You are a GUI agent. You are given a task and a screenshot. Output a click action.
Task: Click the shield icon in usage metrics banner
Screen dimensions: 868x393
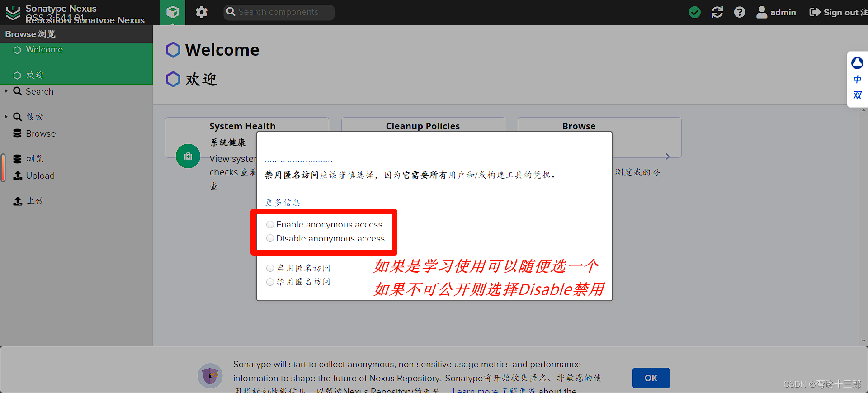pos(210,375)
